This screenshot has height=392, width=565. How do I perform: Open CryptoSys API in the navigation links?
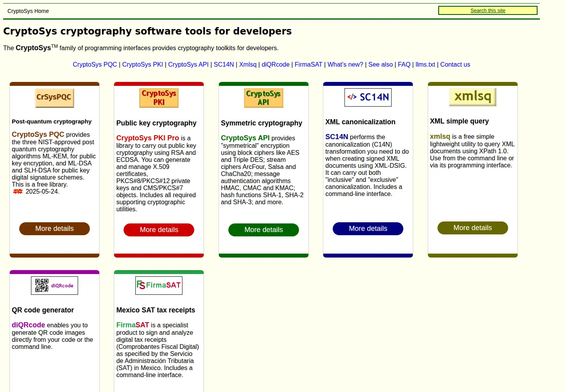(x=188, y=65)
